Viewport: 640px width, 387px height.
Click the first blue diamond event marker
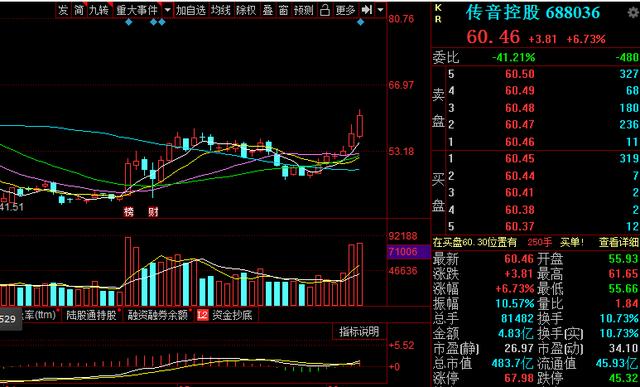(x=129, y=22)
